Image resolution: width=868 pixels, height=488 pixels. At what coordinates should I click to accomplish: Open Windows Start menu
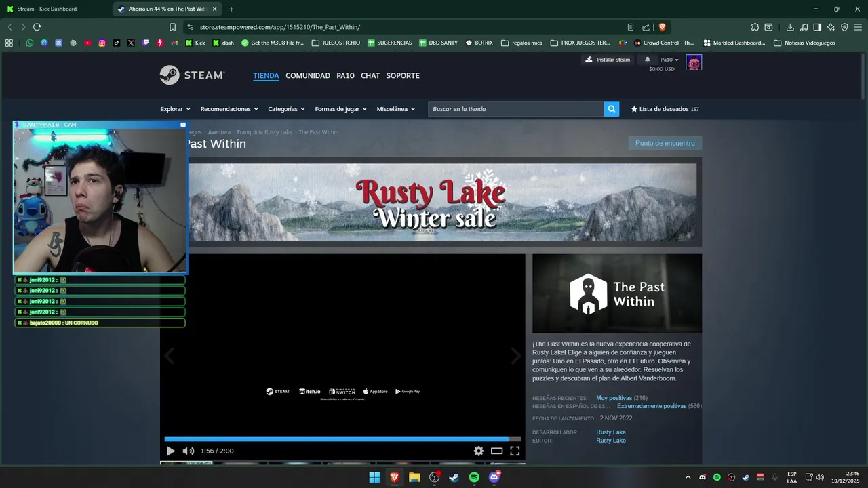click(x=374, y=477)
